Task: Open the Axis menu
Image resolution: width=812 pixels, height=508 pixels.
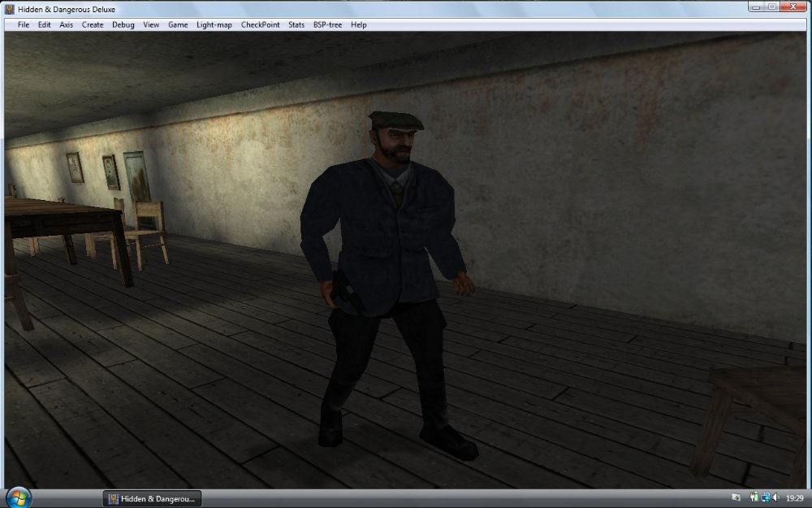Action: point(67,25)
